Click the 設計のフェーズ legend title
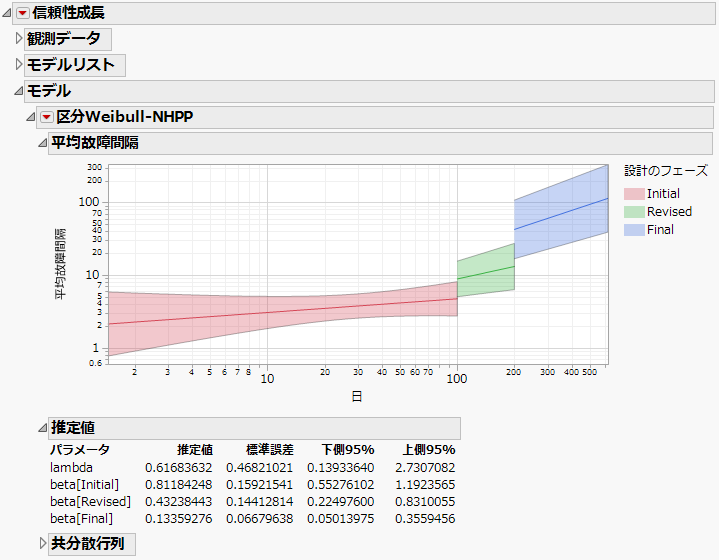 click(x=666, y=171)
